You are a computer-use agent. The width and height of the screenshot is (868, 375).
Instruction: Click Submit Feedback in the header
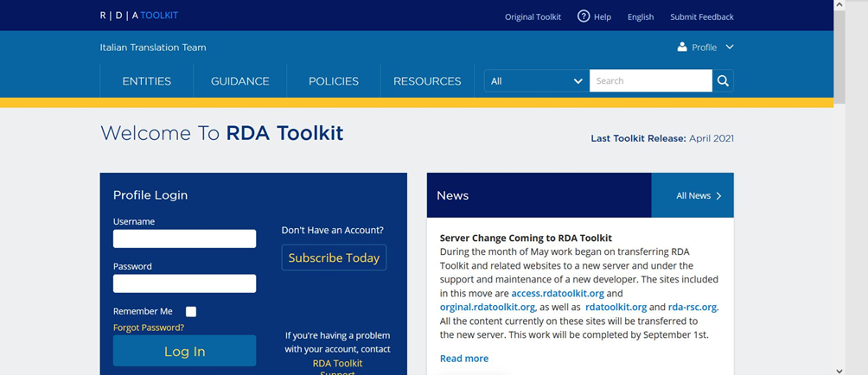[702, 17]
